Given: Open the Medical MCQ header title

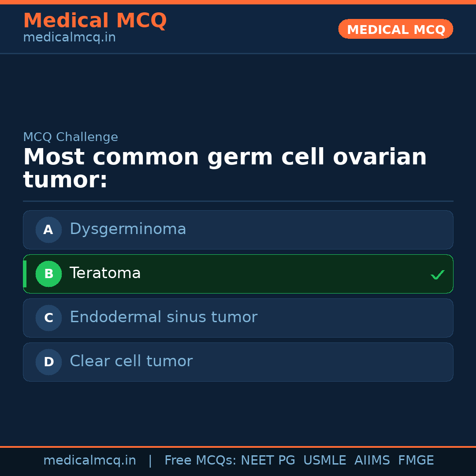Looking at the screenshot, I should point(95,21).
